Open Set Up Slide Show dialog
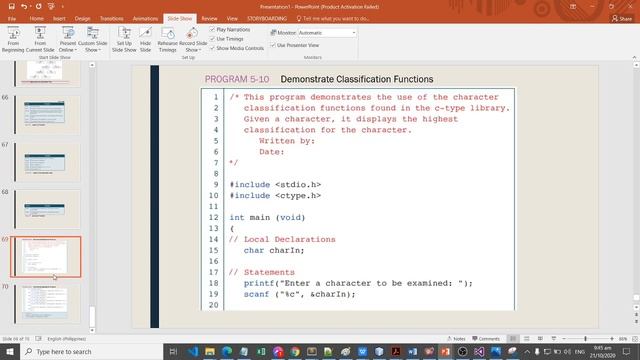 click(124, 39)
